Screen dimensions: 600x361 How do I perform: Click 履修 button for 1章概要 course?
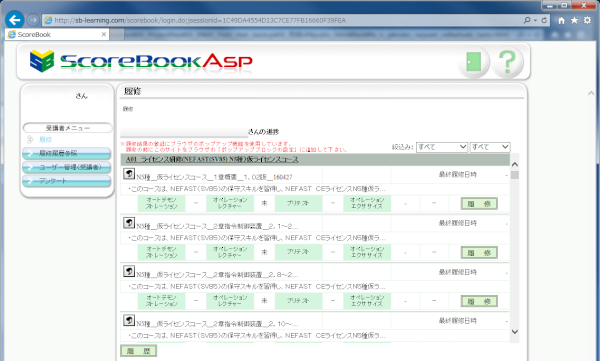coord(479,204)
